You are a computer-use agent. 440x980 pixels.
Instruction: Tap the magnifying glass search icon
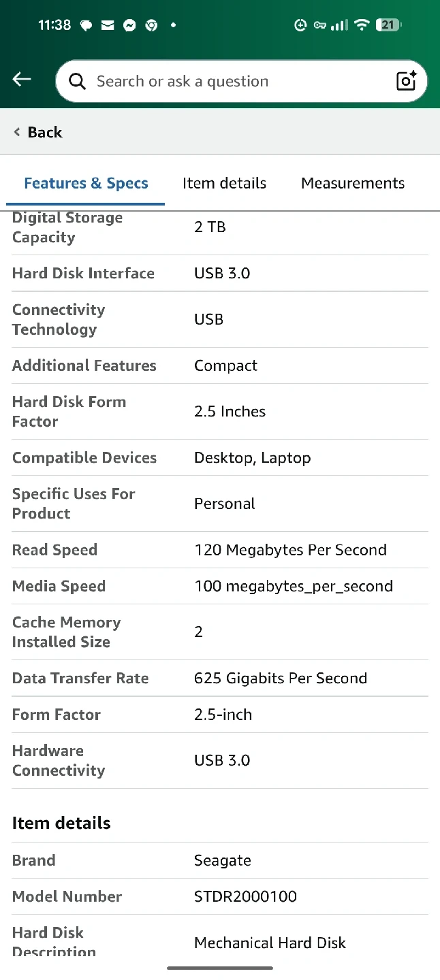point(78,82)
